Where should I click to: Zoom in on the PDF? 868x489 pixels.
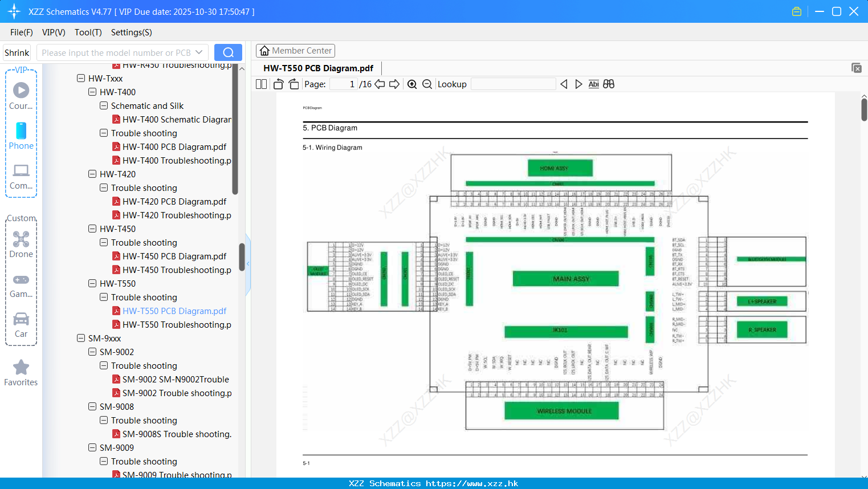coord(412,84)
